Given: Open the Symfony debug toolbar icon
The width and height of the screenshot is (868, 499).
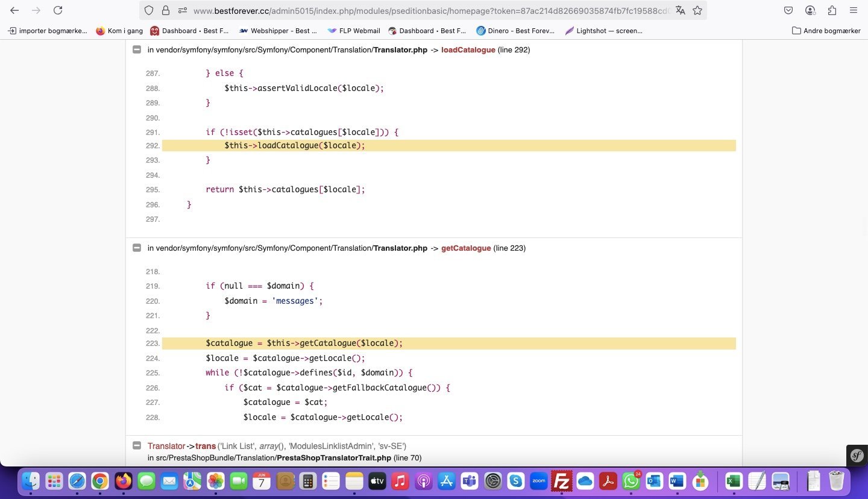Looking at the screenshot, I should [857, 456].
